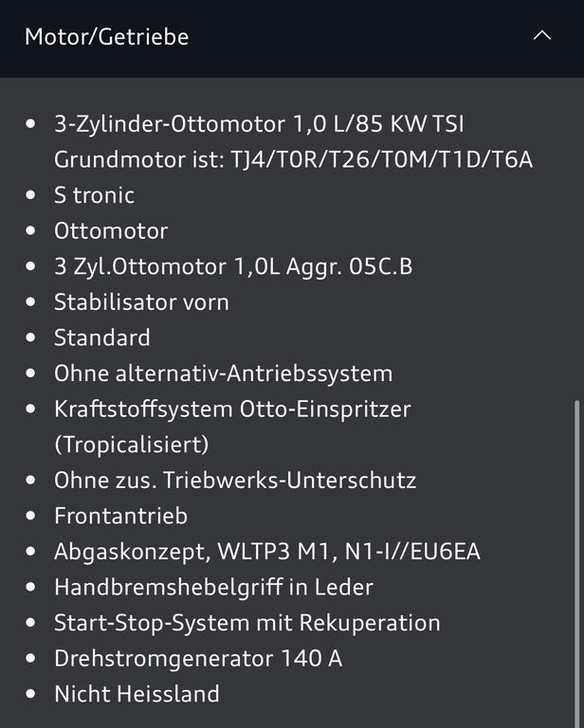Select the S tronic list entry

point(94,195)
